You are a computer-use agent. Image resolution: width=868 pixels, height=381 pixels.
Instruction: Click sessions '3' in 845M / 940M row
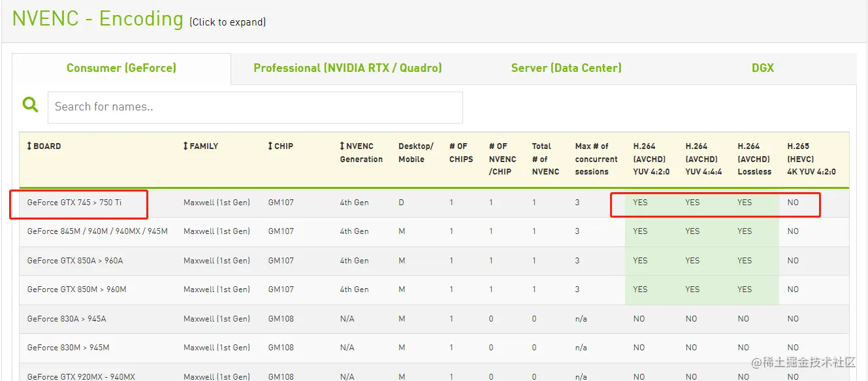577,231
